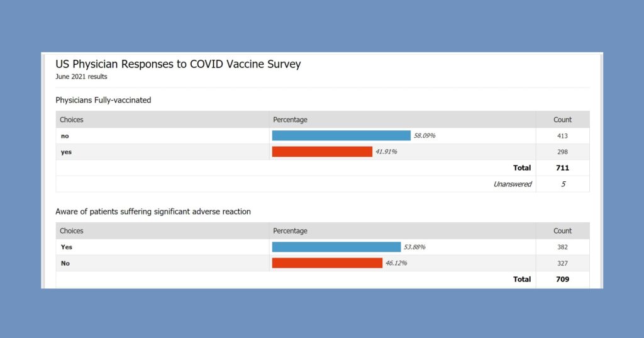Click the 'Unanswered' row label
644x338 pixels.
click(512, 184)
